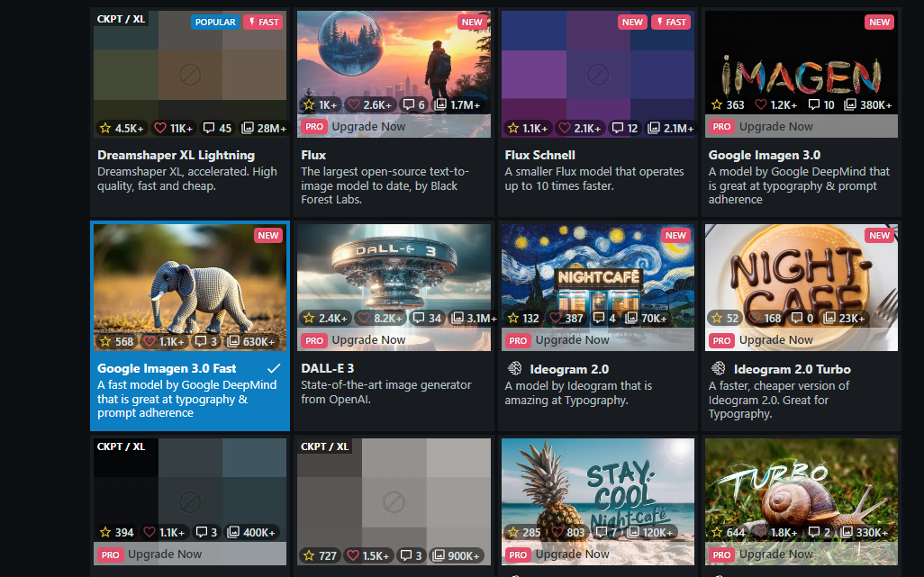The height and width of the screenshot is (577, 924).
Task: Click 28M+ images count on Dreamshaper XL Lightning
Action: click(264, 128)
